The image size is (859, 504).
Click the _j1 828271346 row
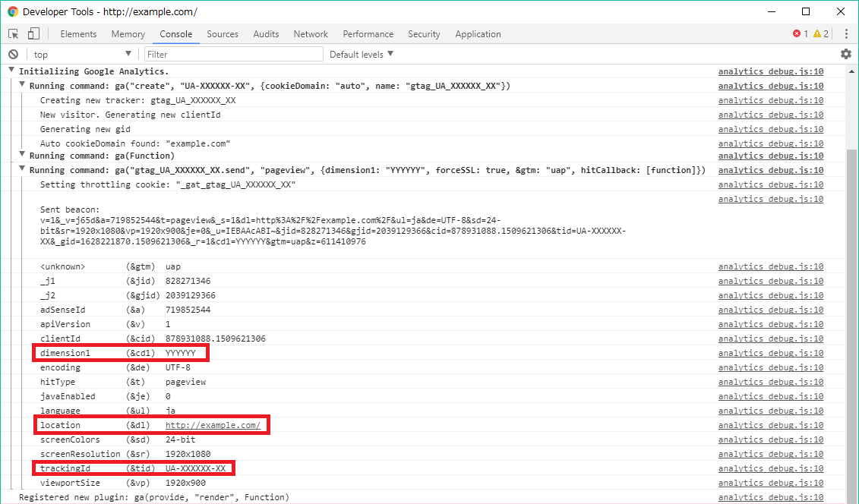[125, 281]
